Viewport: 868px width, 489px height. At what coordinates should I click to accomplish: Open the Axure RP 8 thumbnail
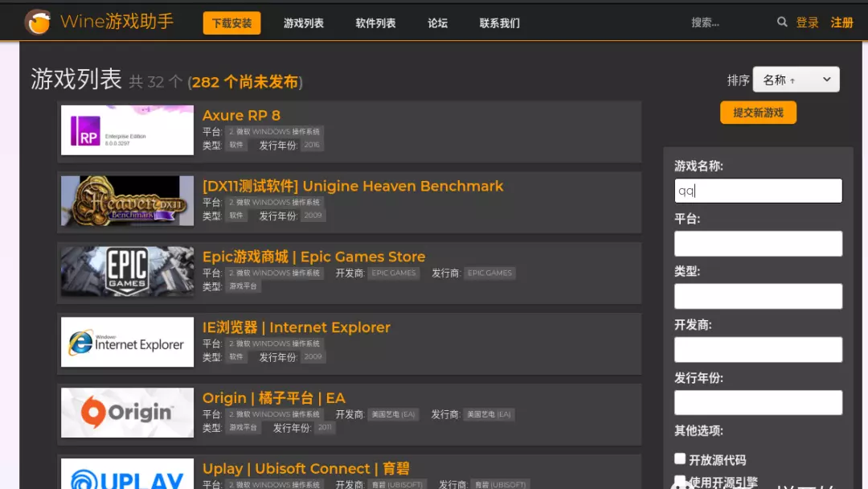127,130
